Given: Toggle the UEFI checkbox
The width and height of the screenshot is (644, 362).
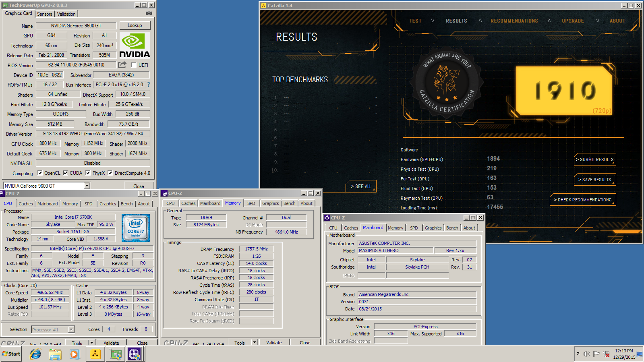Looking at the screenshot, I should click(134, 65).
